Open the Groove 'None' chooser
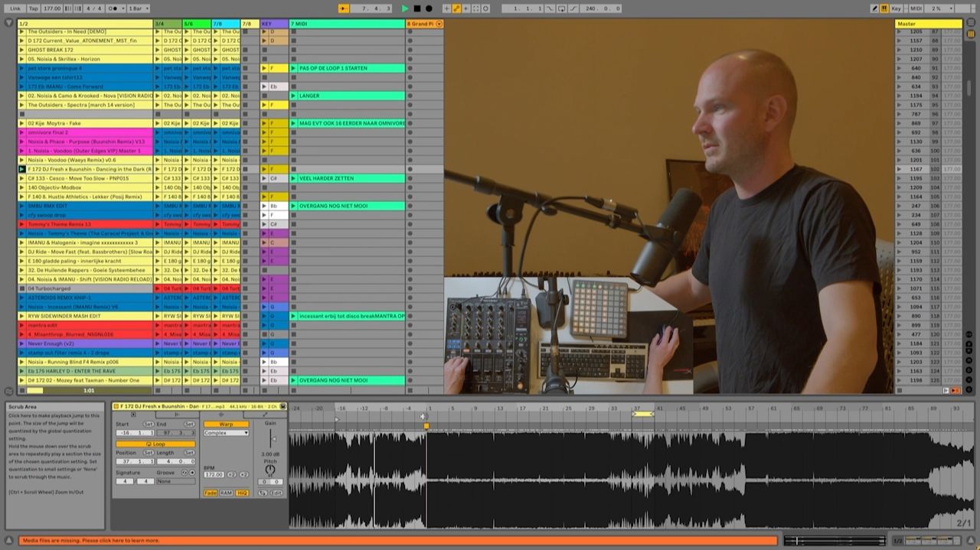Screen dimensions: 980x550 point(175,481)
